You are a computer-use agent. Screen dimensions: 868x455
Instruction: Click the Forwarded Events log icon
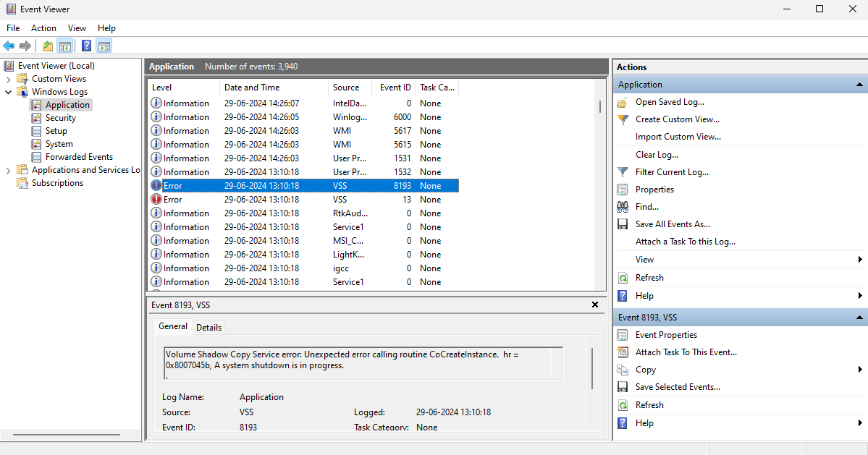36,157
